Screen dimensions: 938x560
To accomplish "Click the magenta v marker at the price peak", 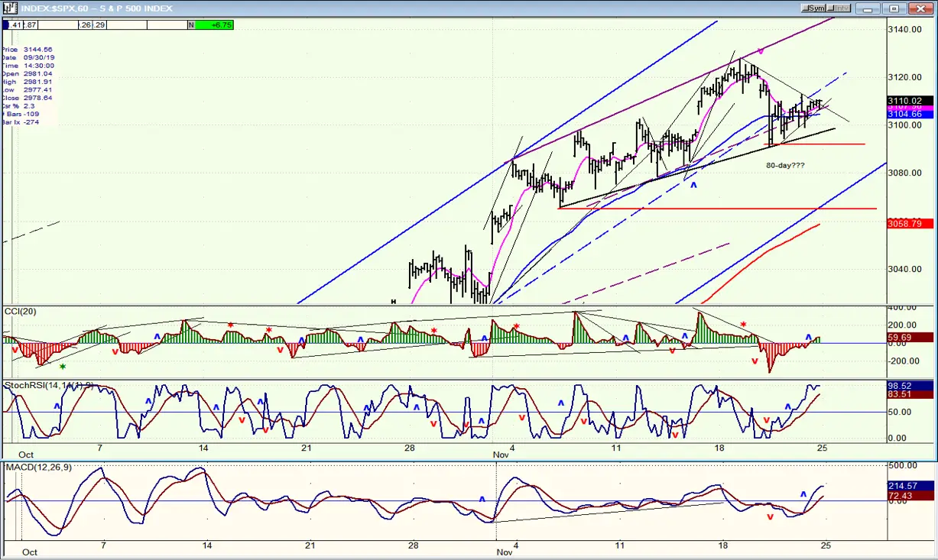I will (761, 52).
